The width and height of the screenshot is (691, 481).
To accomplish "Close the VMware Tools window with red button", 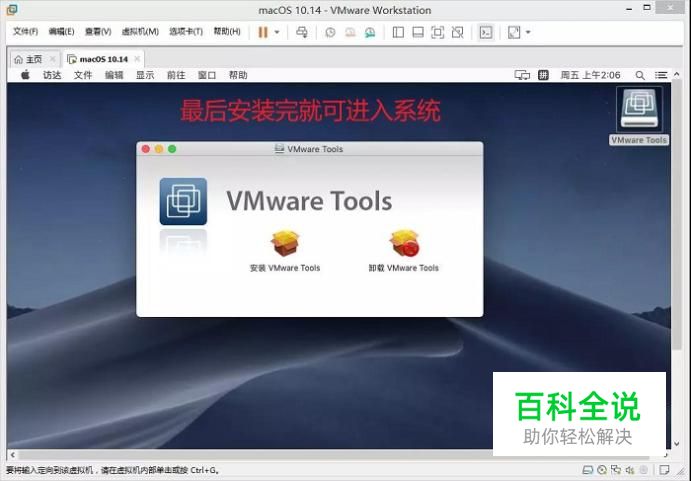I will pyautogui.click(x=145, y=149).
